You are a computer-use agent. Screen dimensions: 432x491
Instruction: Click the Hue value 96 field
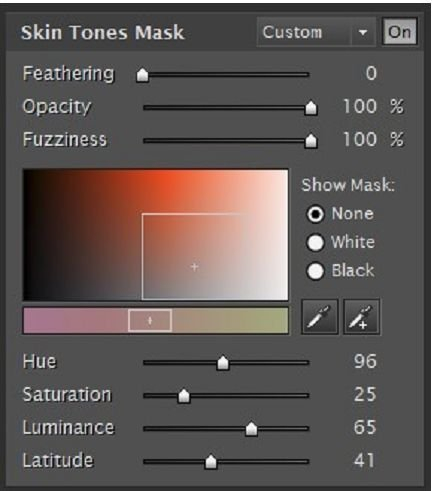click(x=365, y=361)
